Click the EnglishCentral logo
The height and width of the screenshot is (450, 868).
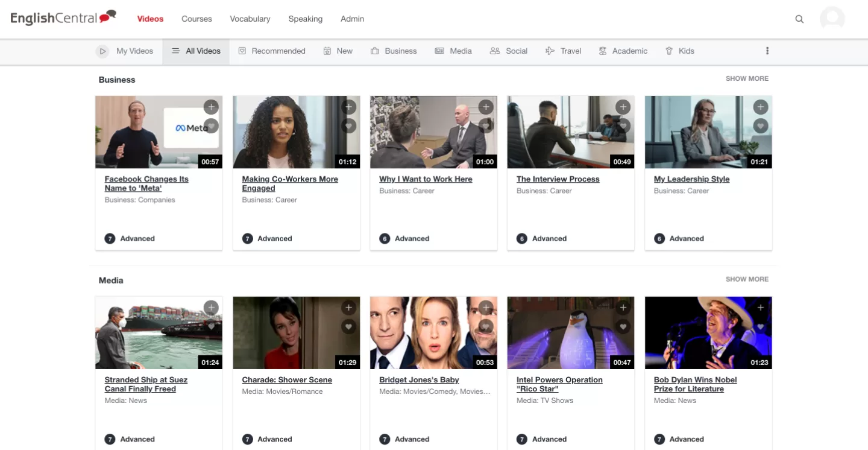point(63,18)
